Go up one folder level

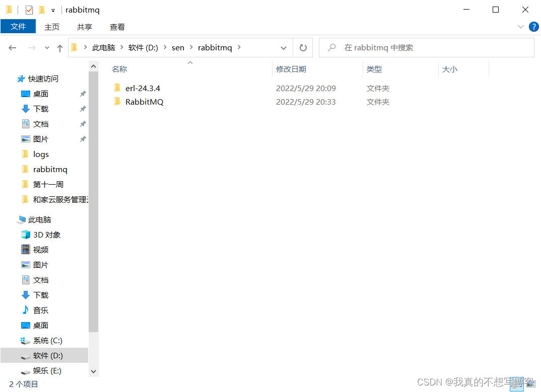[59, 48]
